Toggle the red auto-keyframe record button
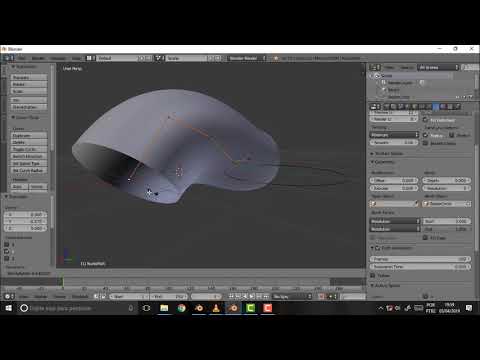The image size is (480, 360). click(x=321, y=296)
